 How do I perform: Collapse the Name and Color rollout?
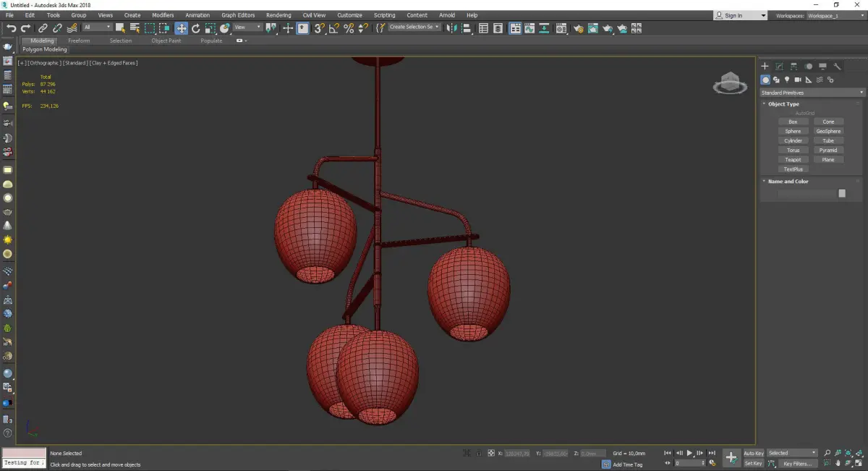click(x=788, y=182)
